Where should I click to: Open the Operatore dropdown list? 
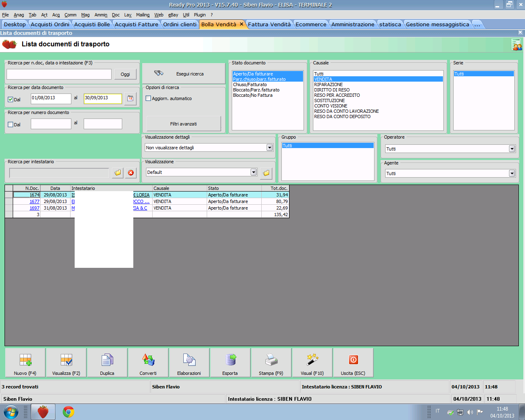[512, 149]
